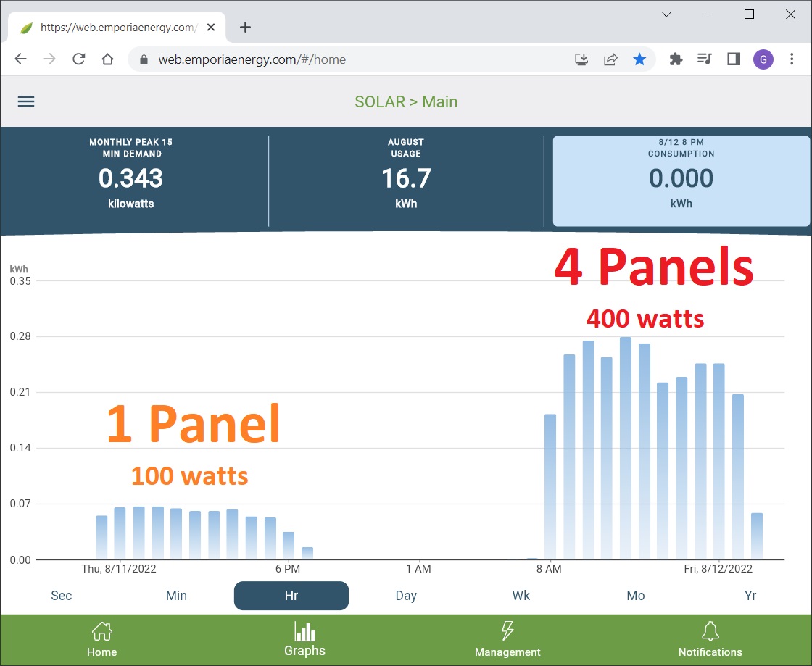Switch graph to Wk view
The image size is (812, 666).
[521, 596]
